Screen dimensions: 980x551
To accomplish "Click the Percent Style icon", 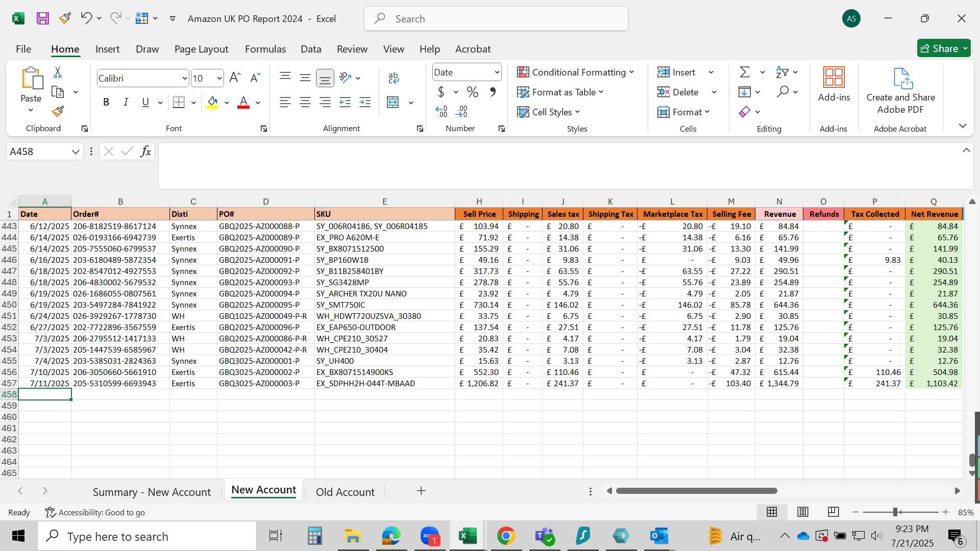I will 473,92.
